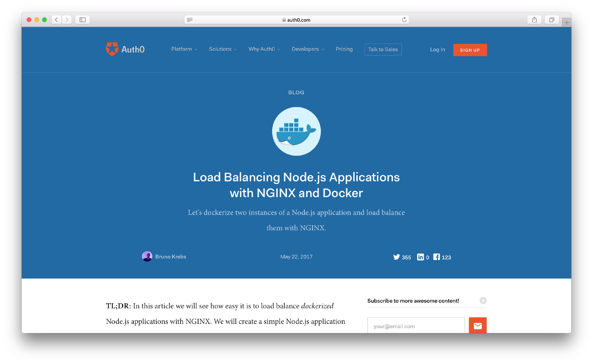593x364 pixels.
Task: Click the Facebook share count 123
Action: [446, 257]
